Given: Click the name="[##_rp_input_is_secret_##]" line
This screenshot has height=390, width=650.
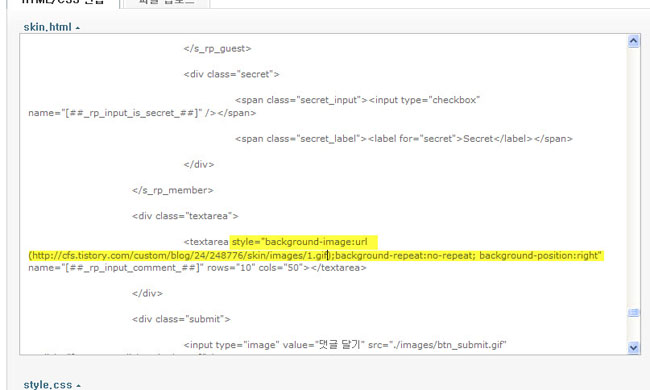Looking at the screenshot, I should click(x=142, y=113).
